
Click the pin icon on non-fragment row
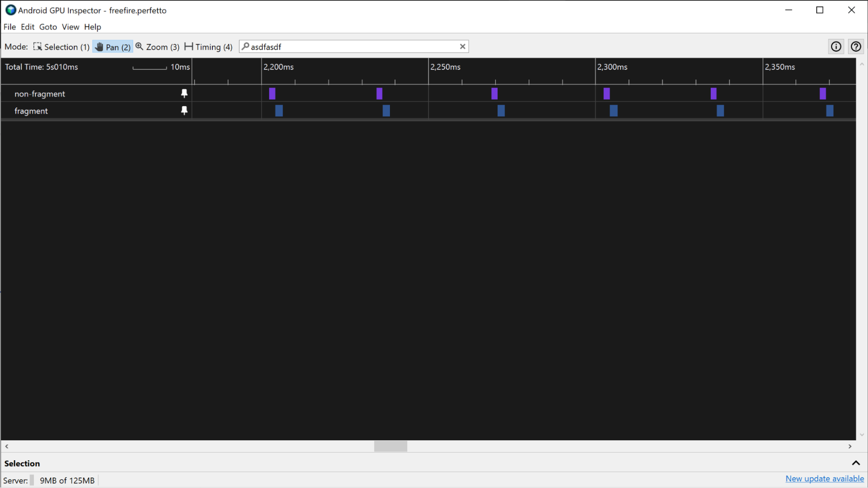184,94
